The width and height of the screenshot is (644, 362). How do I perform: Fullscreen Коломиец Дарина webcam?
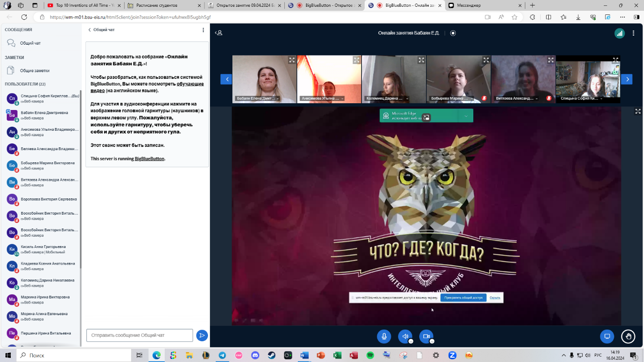pos(421,60)
